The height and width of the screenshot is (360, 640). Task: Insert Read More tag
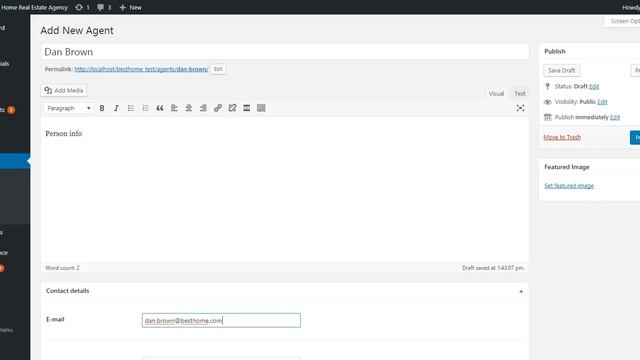click(247, 108)
